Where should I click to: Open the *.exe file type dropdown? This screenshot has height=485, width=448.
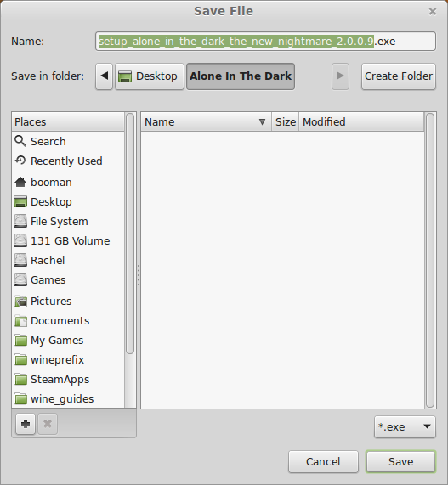[x=405, y=427]
